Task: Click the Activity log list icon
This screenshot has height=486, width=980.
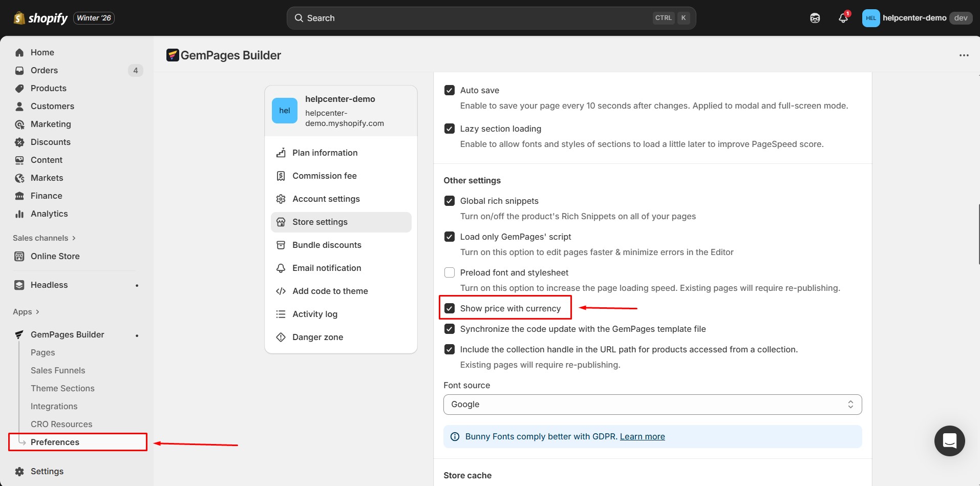Action: 281,314
